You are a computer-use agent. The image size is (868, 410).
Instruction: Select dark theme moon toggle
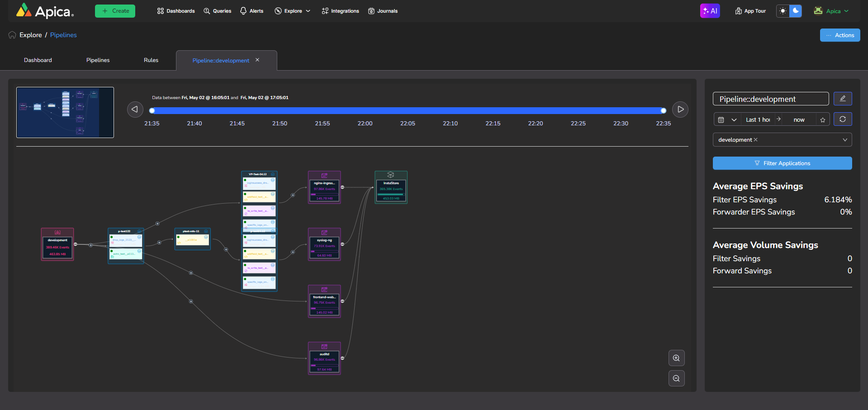pyautogui.click(x=796, y=11)
